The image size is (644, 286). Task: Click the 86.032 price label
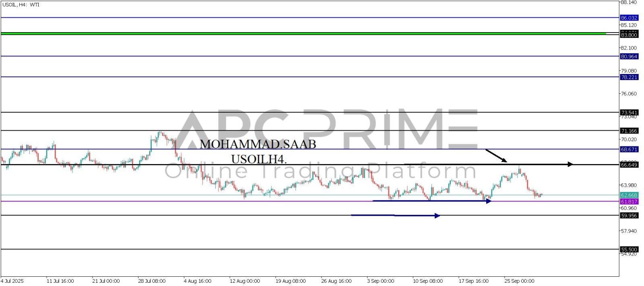(629, 18)
